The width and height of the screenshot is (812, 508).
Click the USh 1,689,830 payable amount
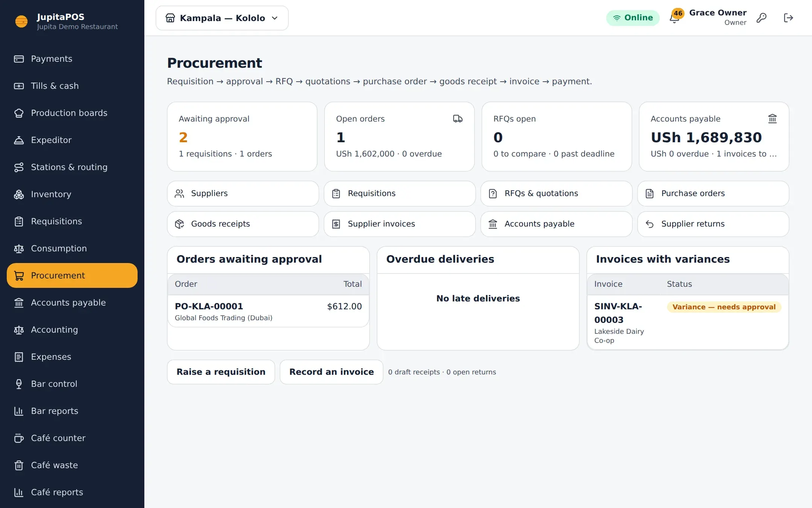tap(706, 137)
